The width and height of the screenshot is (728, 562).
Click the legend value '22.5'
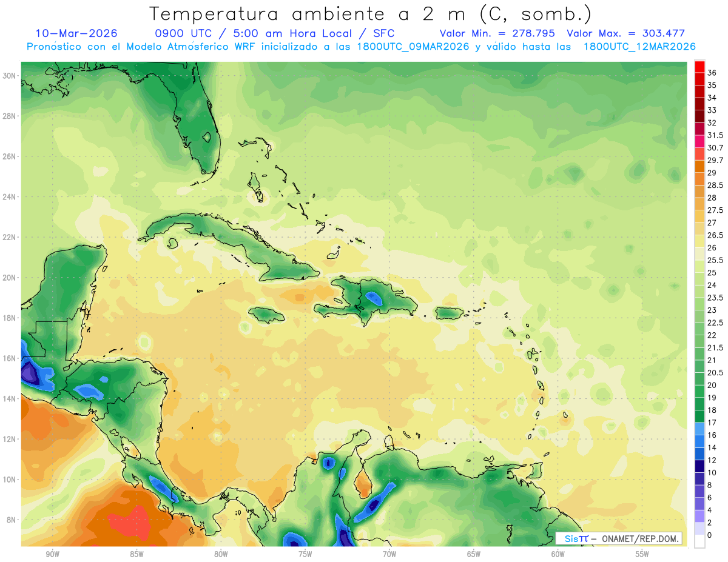[715, 323]
